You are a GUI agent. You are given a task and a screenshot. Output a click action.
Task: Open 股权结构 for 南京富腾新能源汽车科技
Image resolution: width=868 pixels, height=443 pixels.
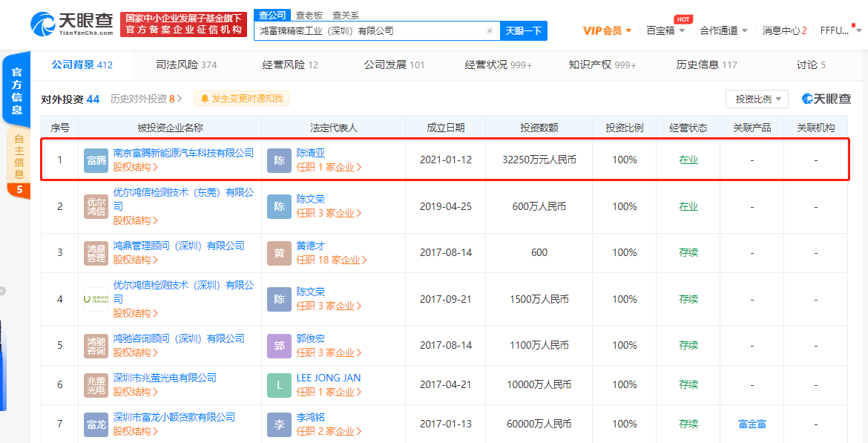[x=136, y=167]
